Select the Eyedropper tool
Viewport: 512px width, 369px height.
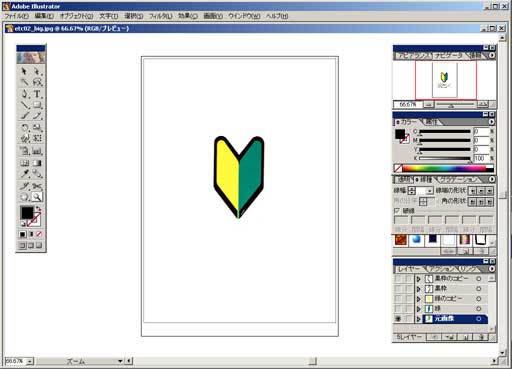25,173
